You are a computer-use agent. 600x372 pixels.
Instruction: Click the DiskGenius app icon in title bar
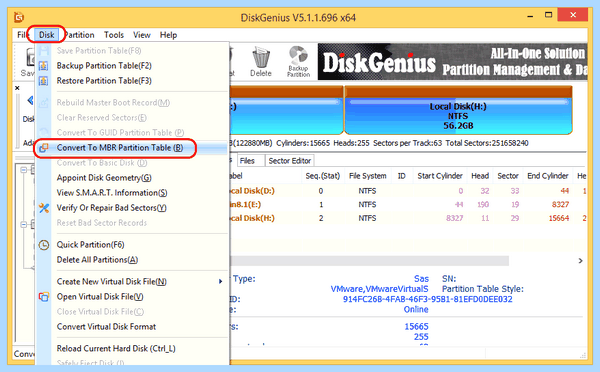click(19, 17)
